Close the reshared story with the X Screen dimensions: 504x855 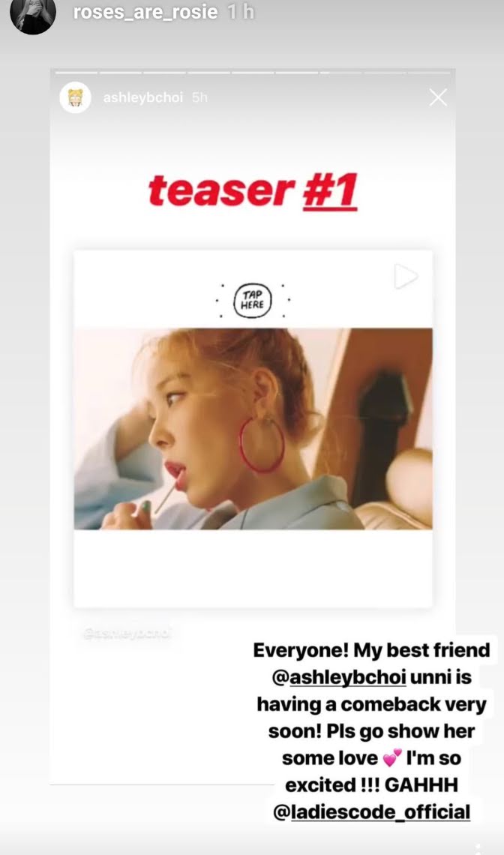point(437,97)
